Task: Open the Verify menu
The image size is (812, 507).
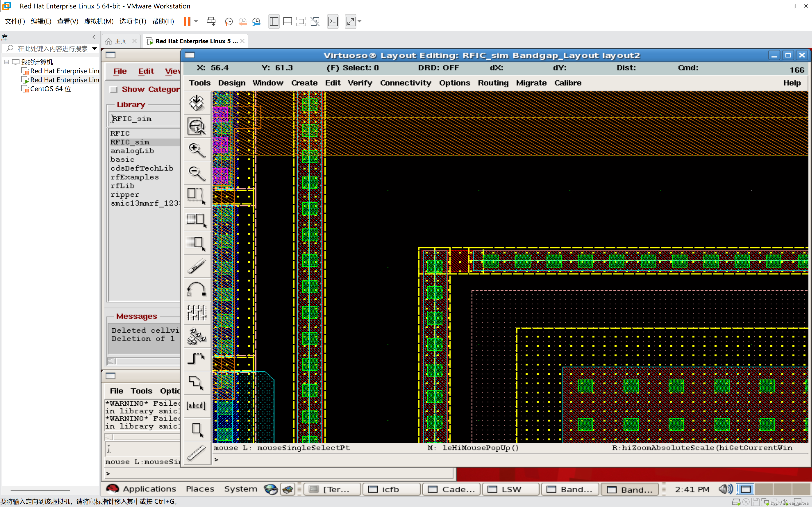Action: tap(360, 83)
